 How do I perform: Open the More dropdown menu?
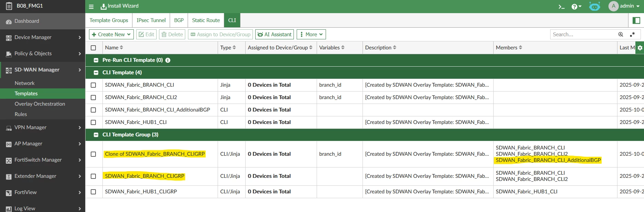[311, 35]
